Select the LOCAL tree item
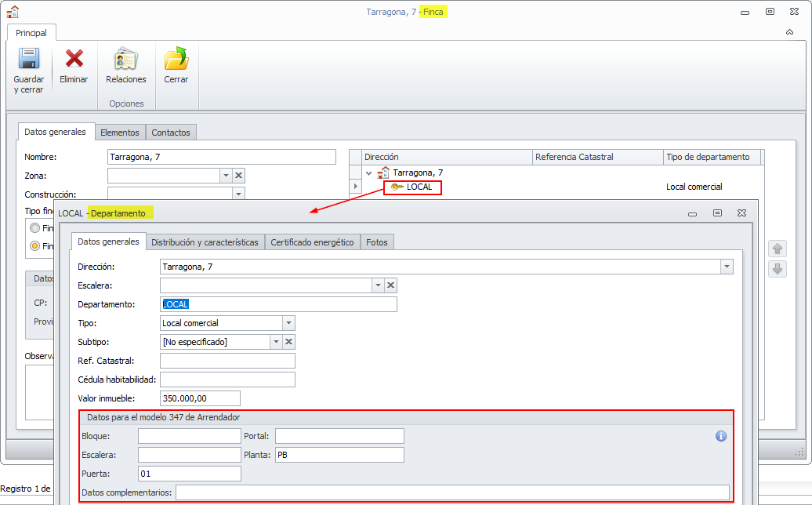 click(x=419, y=187)
